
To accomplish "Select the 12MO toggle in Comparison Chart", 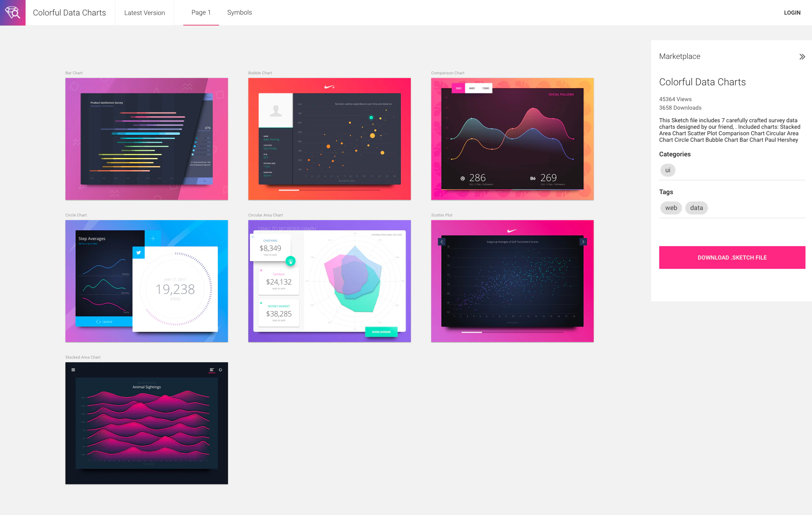I will click(486, 88).
